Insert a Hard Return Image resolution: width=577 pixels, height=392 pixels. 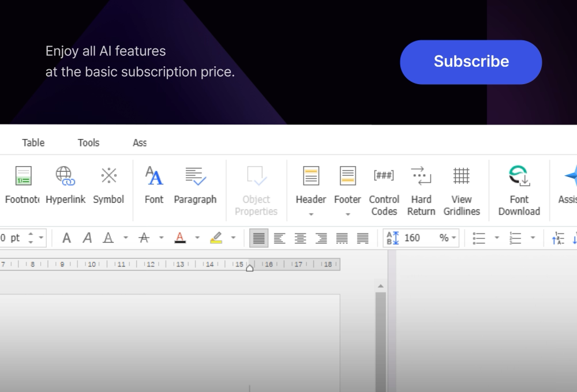tap(421, 176)
